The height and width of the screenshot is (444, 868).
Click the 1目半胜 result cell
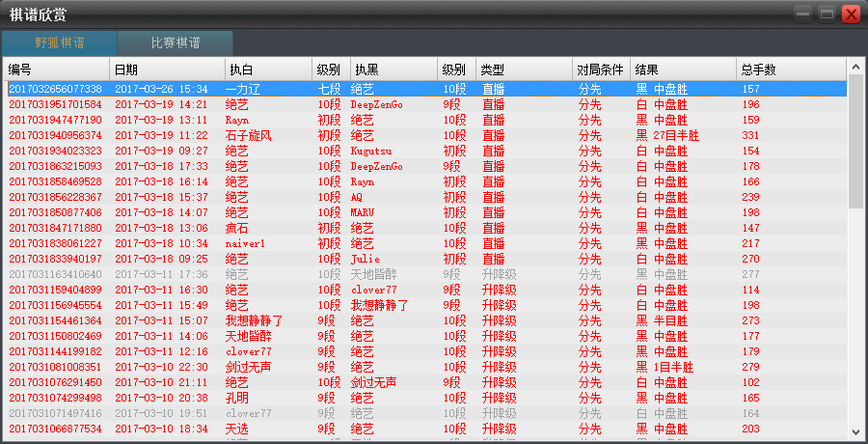coord(665,367)
